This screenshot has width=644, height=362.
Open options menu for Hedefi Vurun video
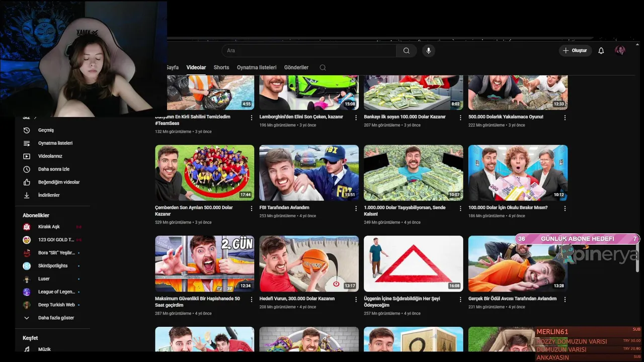pyautogui.click(x=356, y=299)
